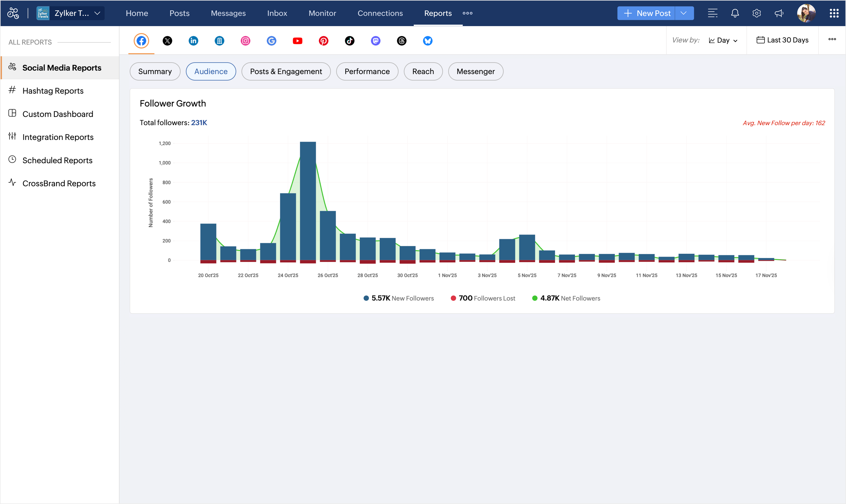Expand the New Post arrow dropdown
Viewport: 846px width, 504px height.
click(x=684, y=13)
